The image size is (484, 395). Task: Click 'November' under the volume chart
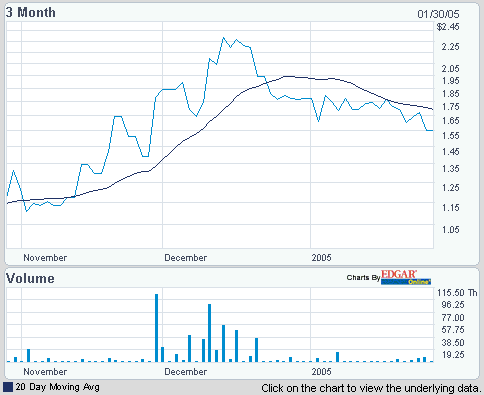coord(45,372)
